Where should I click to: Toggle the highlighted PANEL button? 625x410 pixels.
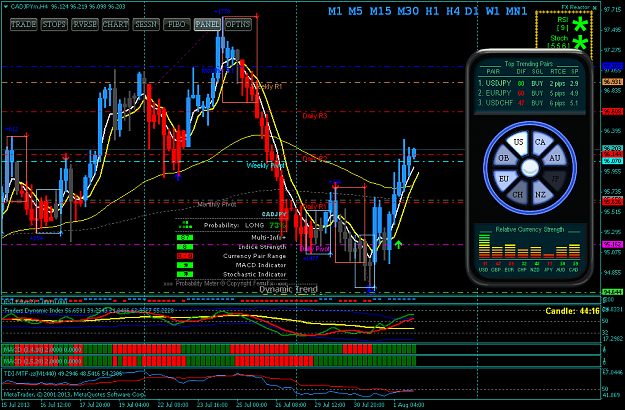(207, 24)
